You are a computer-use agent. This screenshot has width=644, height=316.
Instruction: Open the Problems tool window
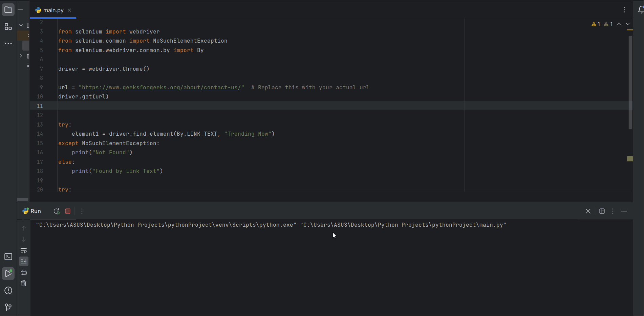pyautogui.click(x=8, y=291)
